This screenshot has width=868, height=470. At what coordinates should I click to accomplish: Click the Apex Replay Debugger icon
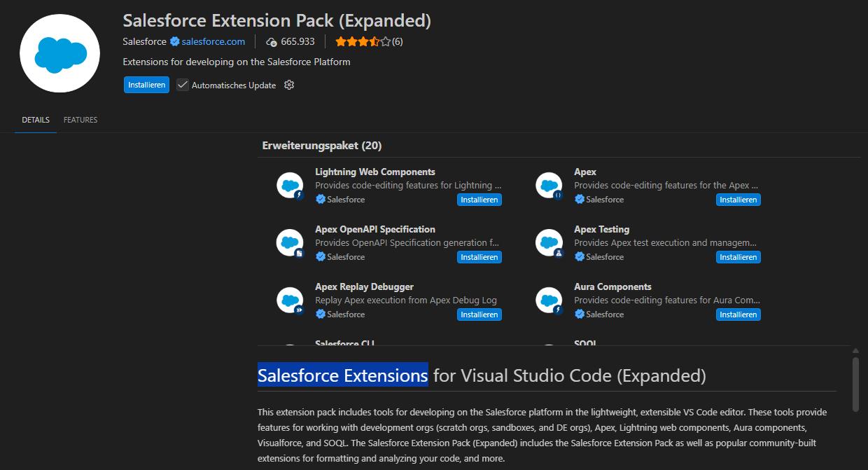(x=290, y=300)
